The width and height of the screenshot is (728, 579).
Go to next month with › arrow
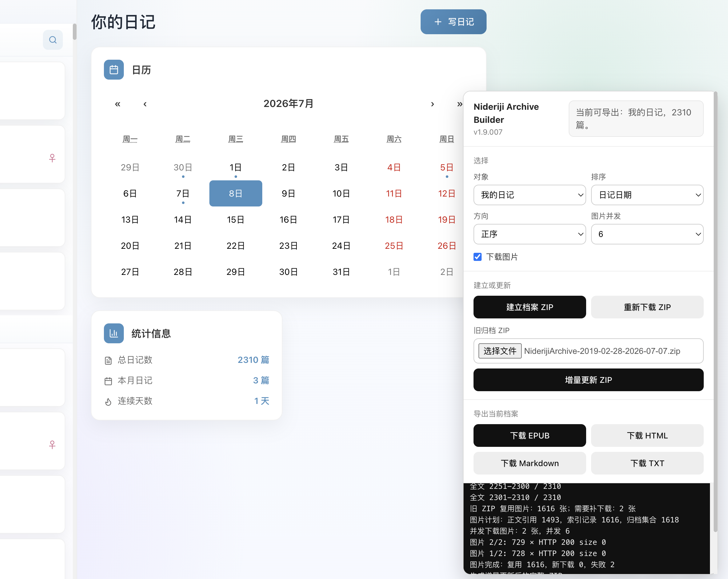pyautogui.click(x=432, y=104)
